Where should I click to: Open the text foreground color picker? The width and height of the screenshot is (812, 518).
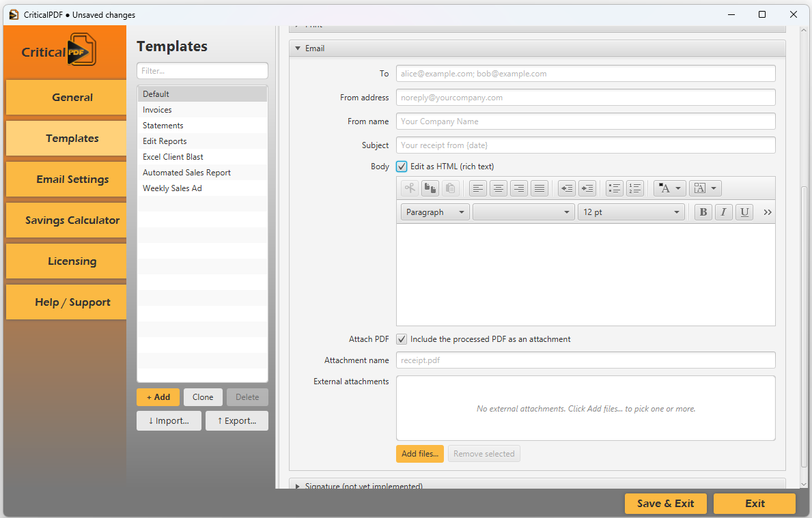point(669,188)
